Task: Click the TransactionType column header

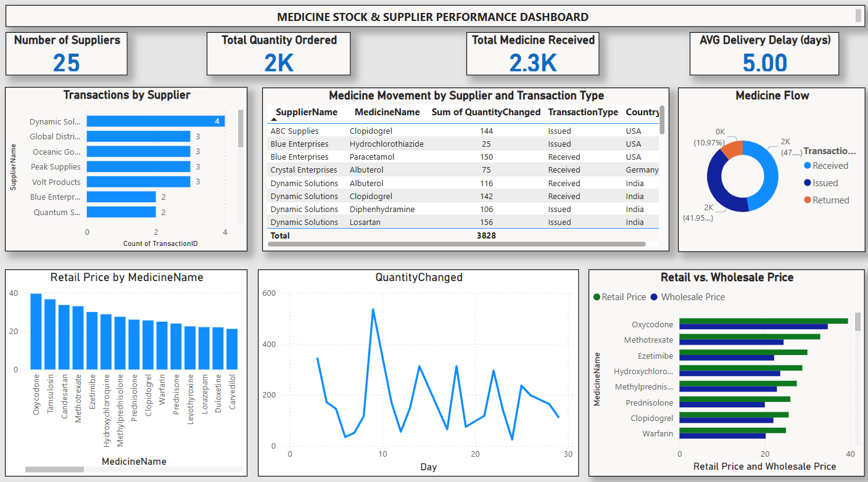Action: (x=583, y=113)
